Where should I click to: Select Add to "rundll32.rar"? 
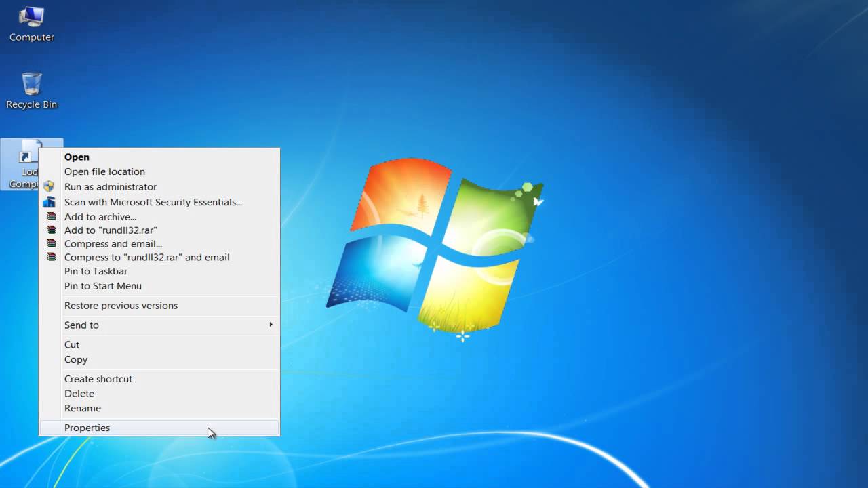[x=159, y=230]
